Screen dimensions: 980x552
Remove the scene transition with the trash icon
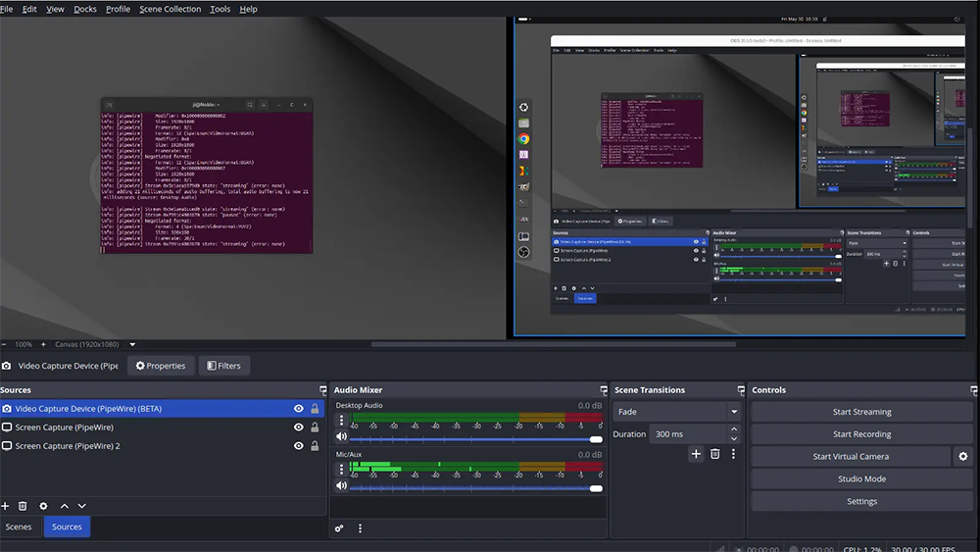[x=715, y=454]
